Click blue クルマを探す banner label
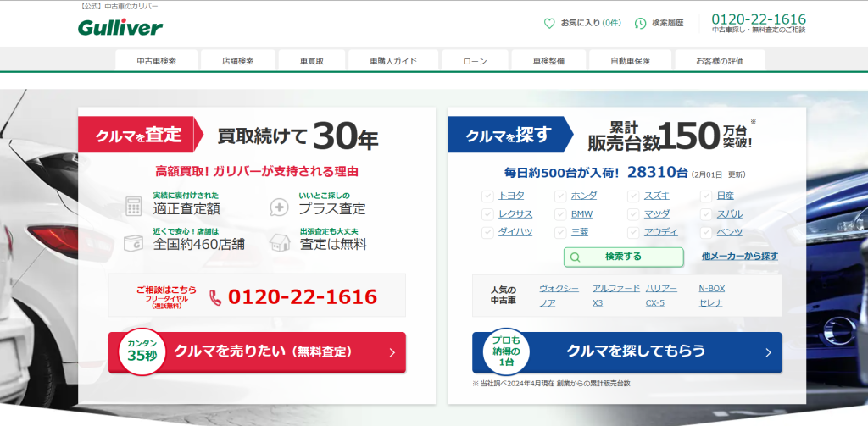Screen dimensions: 868x426 coord(509,135)
